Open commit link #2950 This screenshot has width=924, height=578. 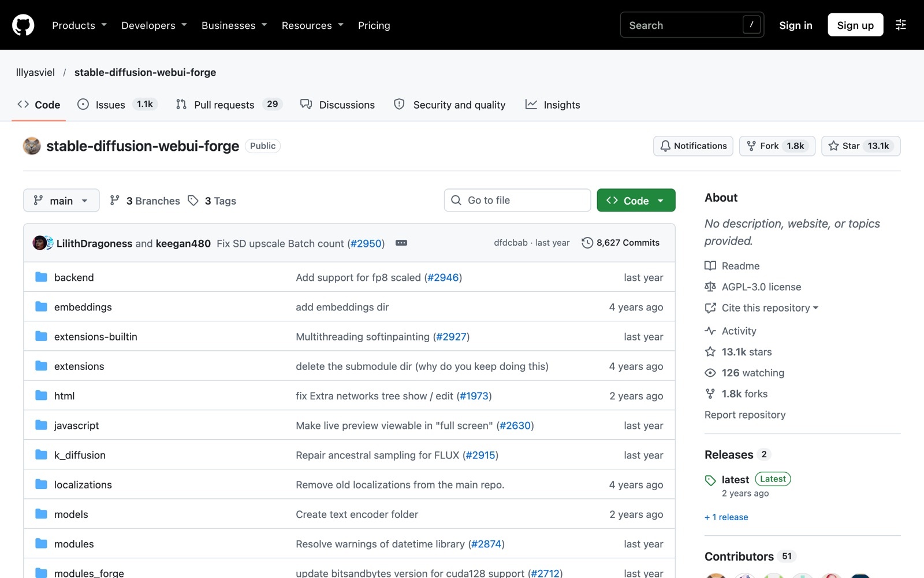(x=366, y=243)
